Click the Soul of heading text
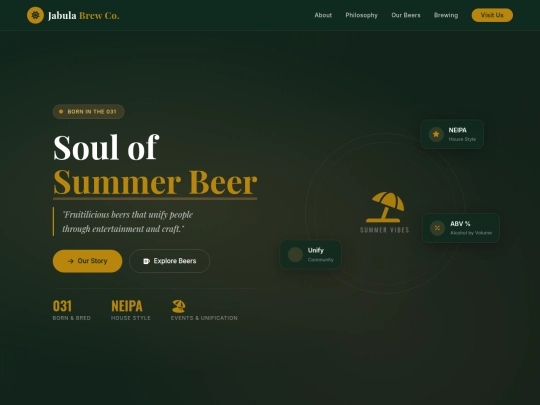This screenshot has height=405, width=540. [106, 147]
